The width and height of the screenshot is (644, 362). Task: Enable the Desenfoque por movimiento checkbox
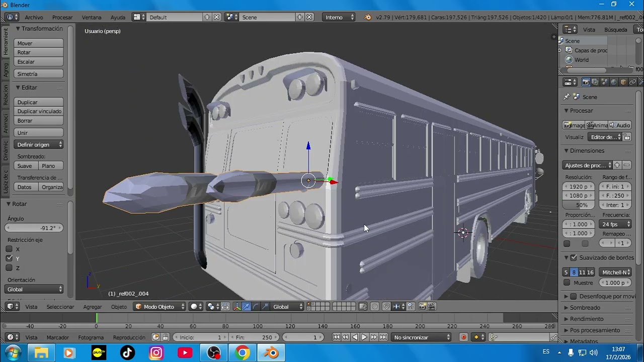[573, 296]
